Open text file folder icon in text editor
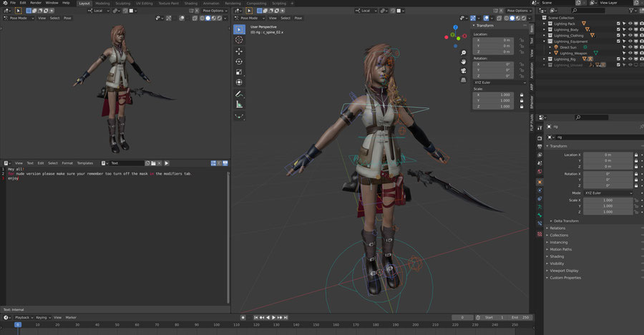The height and width of the screenshot is (335, 644). [153, 163]
